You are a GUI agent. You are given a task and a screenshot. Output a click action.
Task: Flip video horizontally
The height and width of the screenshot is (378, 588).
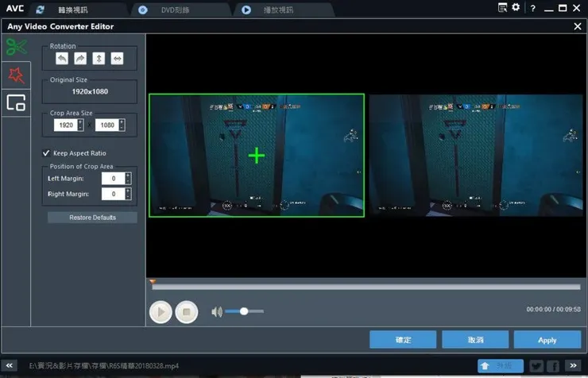click(117, 59)
